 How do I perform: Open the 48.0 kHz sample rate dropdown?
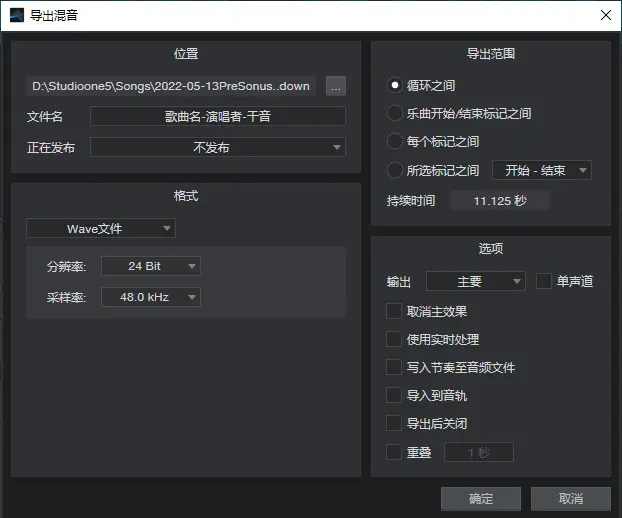151,297
